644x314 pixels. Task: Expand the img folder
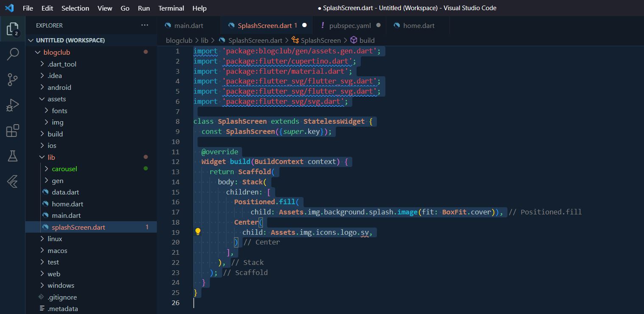91,122
